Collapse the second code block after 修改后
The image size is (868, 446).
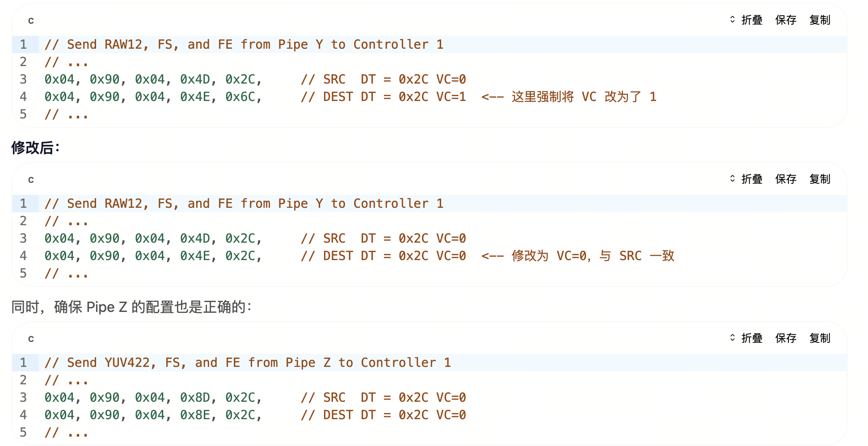coord(746,179)
